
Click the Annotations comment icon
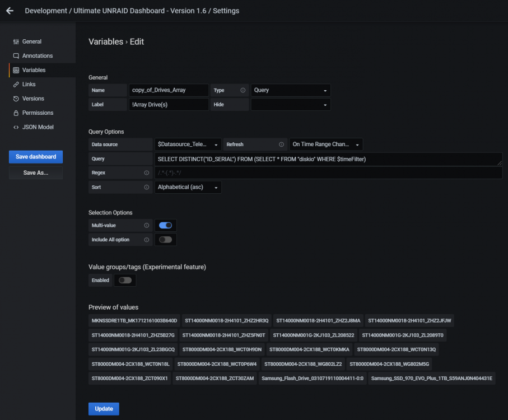click(x=16, y=55)
